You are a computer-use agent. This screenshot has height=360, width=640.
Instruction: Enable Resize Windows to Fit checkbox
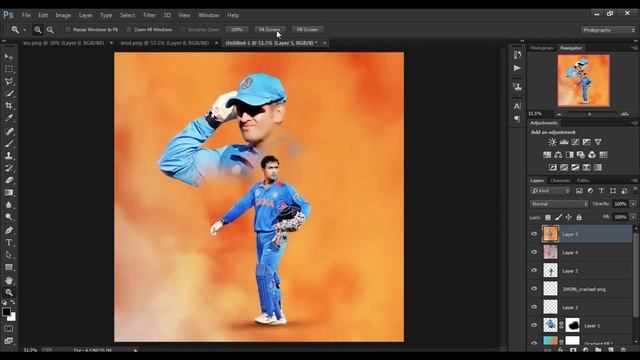68,29
